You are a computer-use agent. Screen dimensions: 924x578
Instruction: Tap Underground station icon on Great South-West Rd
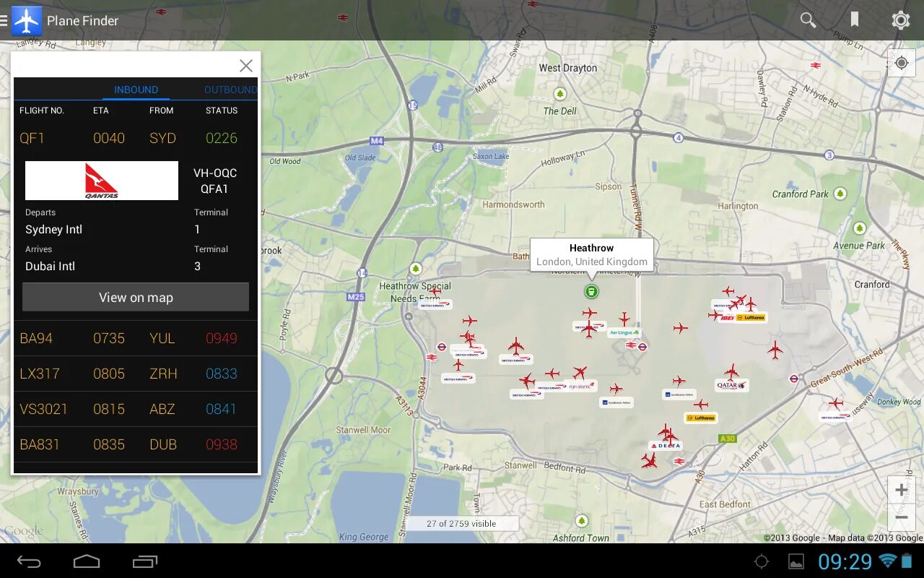pos(793,377)
